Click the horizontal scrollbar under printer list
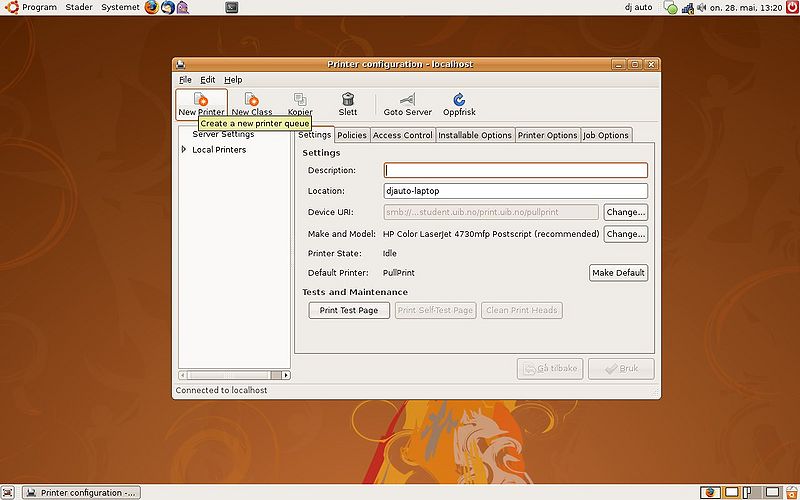The width and height of the screenshot is (800, 500). tap(234, 375)
